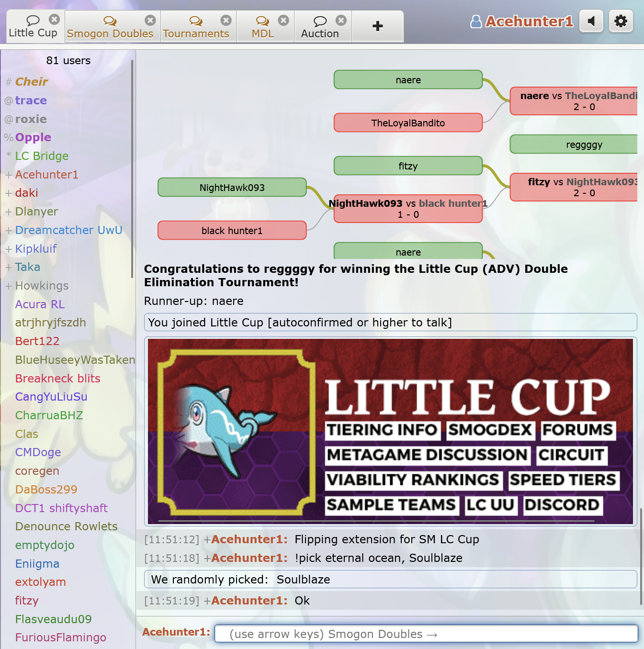
Task: Click user trace in the user list
Action: (x=31, y=101)
